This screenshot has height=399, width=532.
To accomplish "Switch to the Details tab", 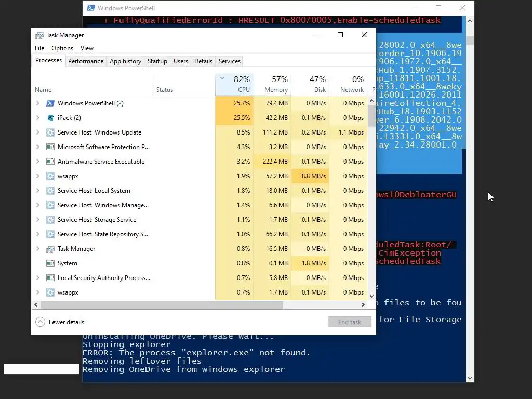I will point(203,61).
